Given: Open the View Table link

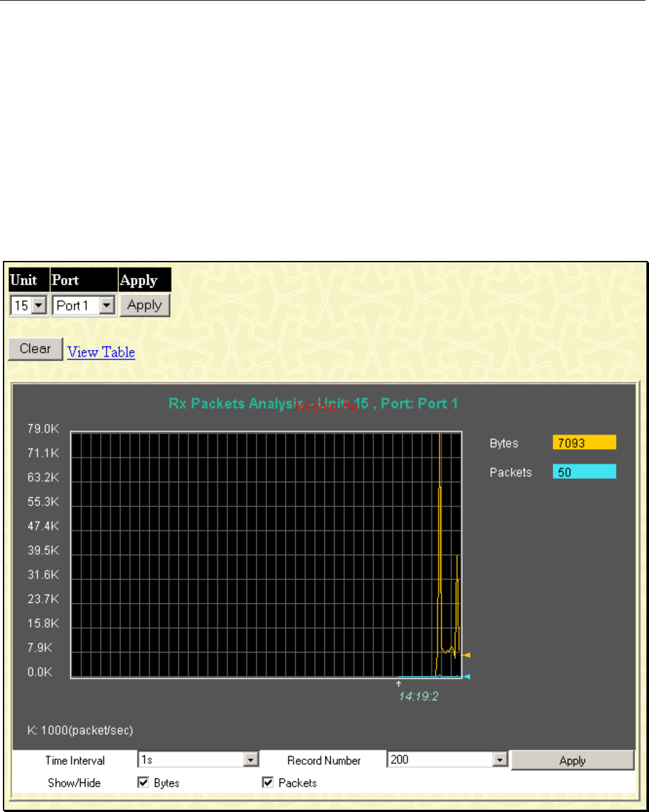Looking at the screenshot, I should coord(101,352).
